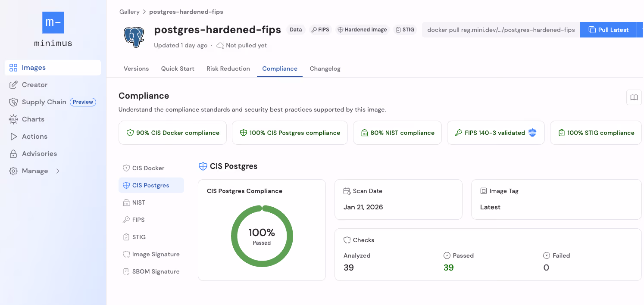The image size is (644, 305).
Task: Click the Failed x-circle icon
Action: tap(547, 255)
